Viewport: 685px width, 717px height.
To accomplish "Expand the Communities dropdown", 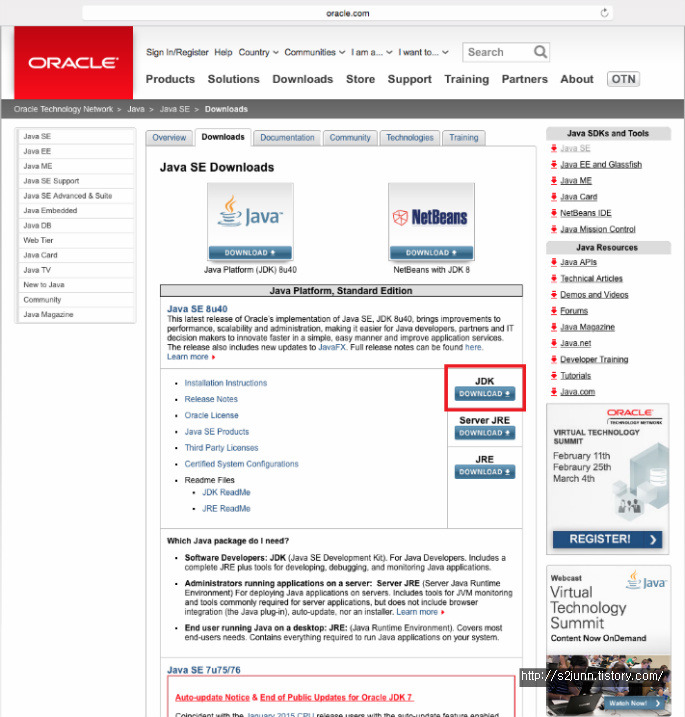I will pyautogui.click(x=315, y=52).
